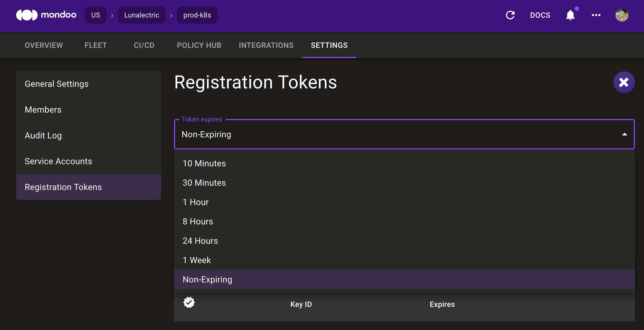Click the breadcrumb chevron after Lunalectric
Viewport: 644px width, 330px height.
click(171, 15)
